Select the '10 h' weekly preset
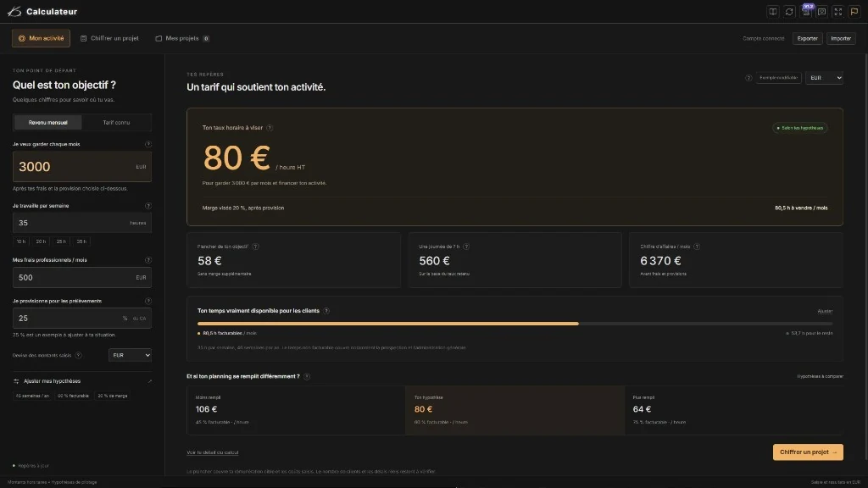Image resolution: width=868 pixels, height=488 pixels. 20,241
